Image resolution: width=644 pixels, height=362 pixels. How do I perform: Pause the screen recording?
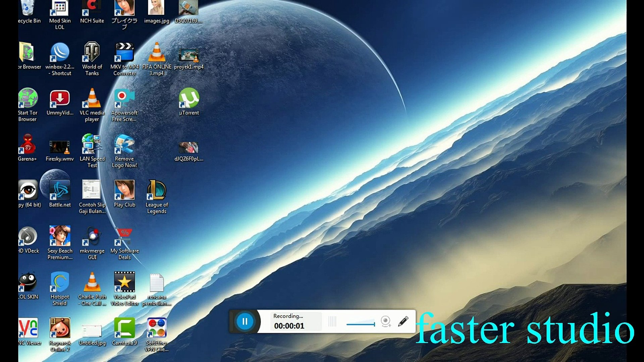(245, 321)
